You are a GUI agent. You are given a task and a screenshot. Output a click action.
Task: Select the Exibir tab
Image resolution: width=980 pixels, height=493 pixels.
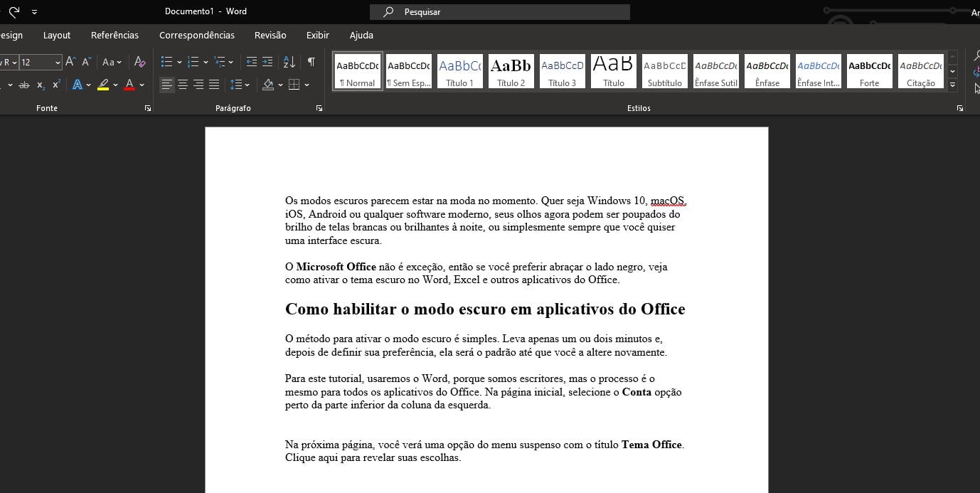click(x=318, y=35)
